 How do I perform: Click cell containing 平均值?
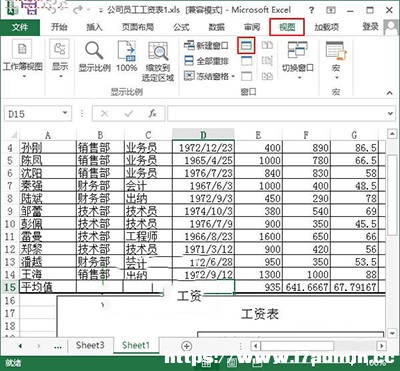pos(48,287)
